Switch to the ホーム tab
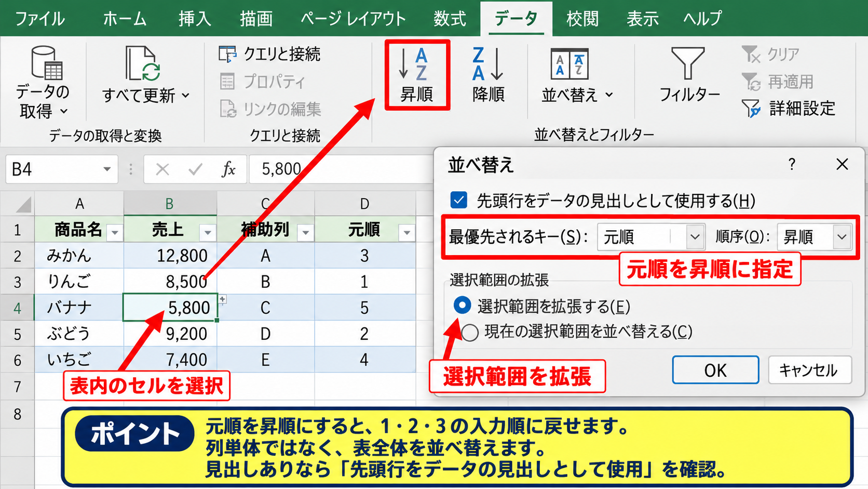The image size is (868, 489). click(x=125, y=19)
